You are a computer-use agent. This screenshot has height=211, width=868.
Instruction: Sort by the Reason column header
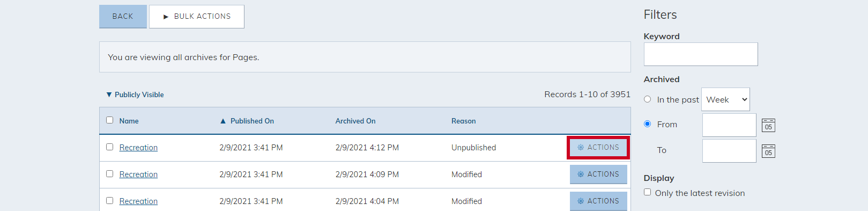pyautogui.click(x=464, y=121)
